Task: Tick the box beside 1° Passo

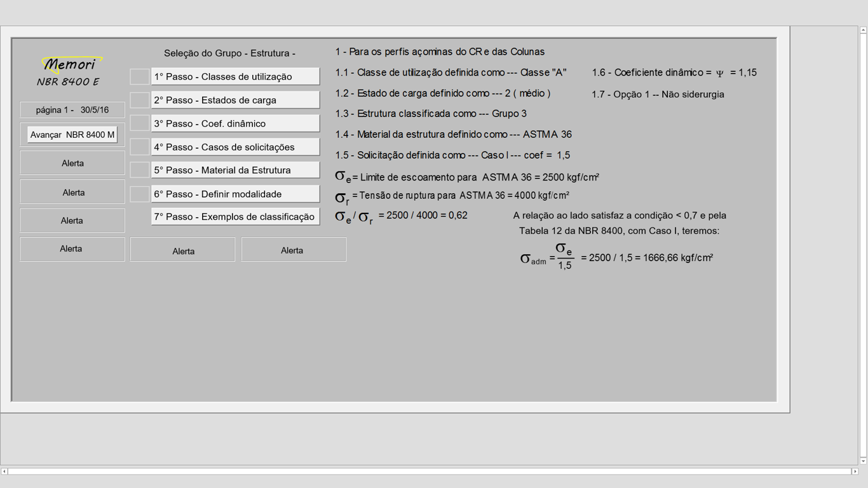Action: click(x=140, y=76)
